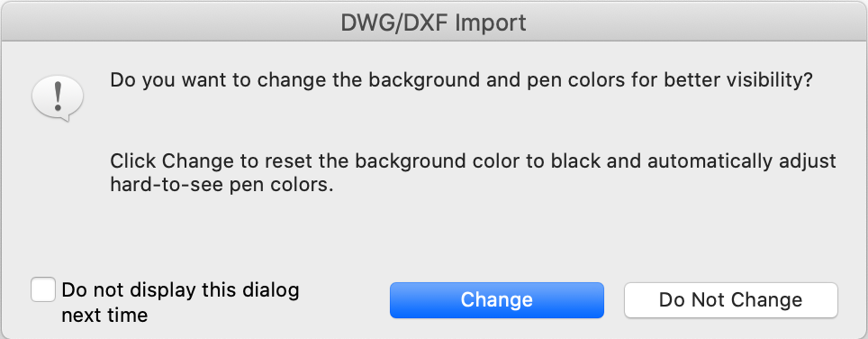Click the question text about better visibility
Viewport: 868px width, 339px height.
[461, 80]
